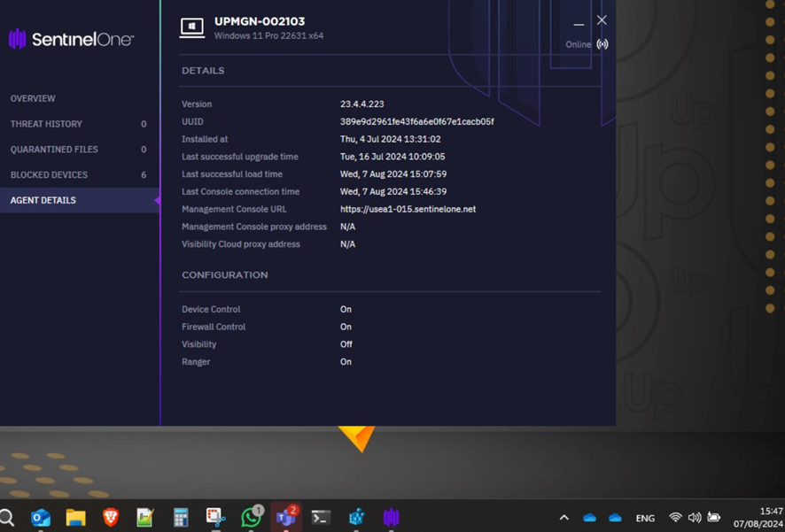Click the SentinelOne logo
Viewport: 785px width, 532px height.
(71, 39)
